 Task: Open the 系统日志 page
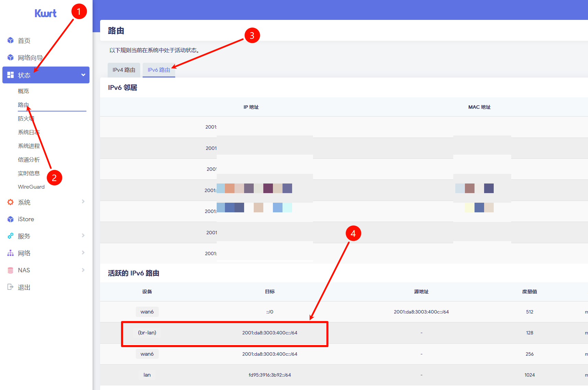[x=29, y=132]
